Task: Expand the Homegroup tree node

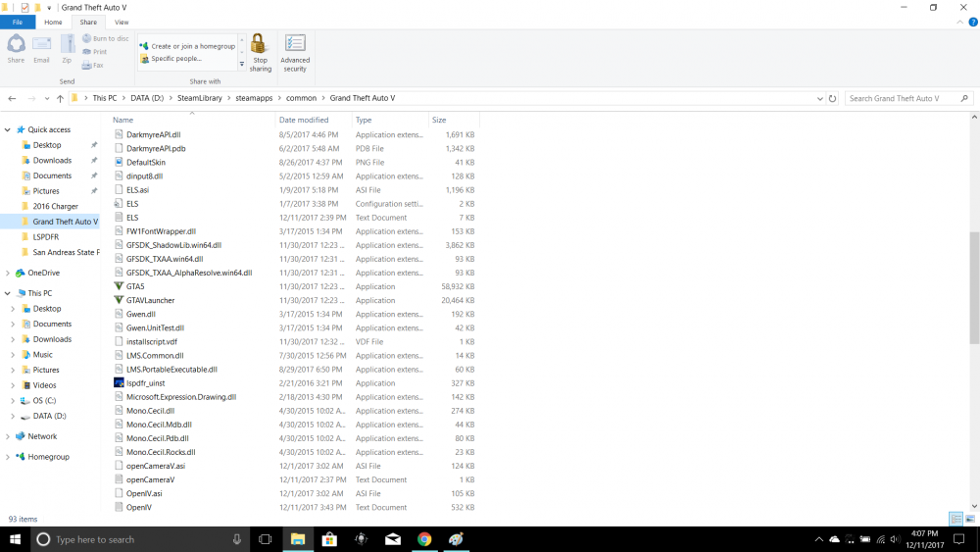Action: (x=8, y=457)
